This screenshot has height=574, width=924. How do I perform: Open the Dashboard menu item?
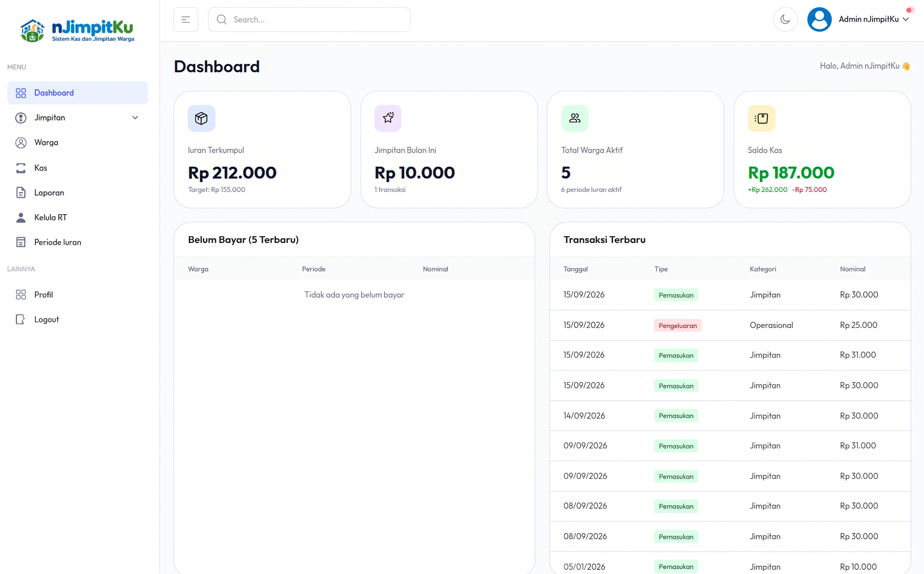coord(77,93)
